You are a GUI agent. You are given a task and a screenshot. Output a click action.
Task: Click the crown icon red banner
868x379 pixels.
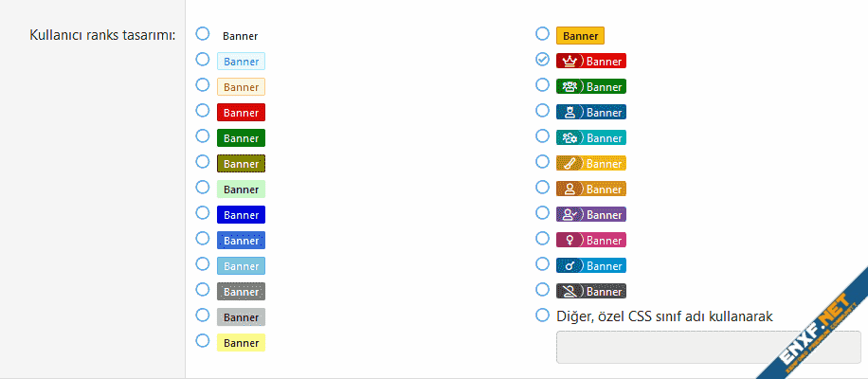(590, 62)
